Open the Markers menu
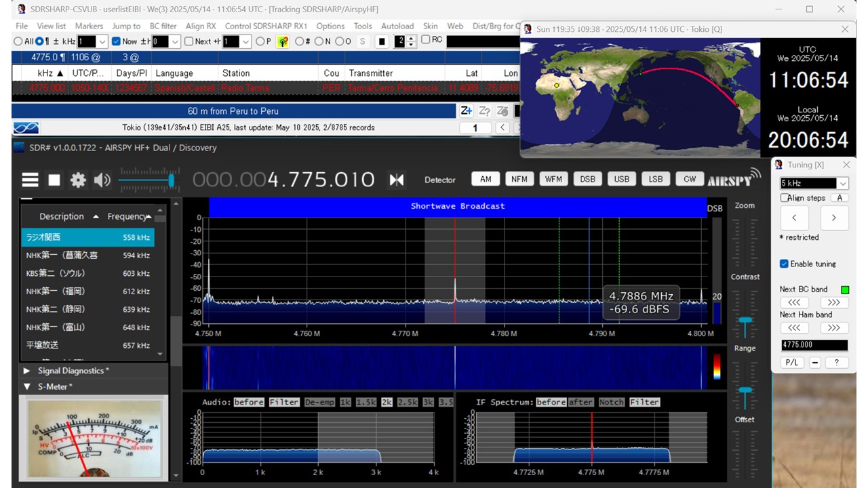Viewport: 868px width, 488px height. point(89,26)
